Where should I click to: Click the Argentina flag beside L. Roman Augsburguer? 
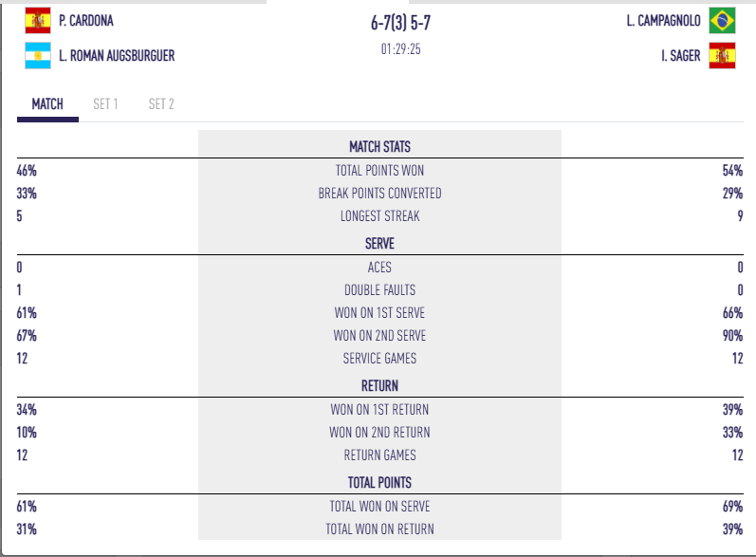(x=39, y=56)
